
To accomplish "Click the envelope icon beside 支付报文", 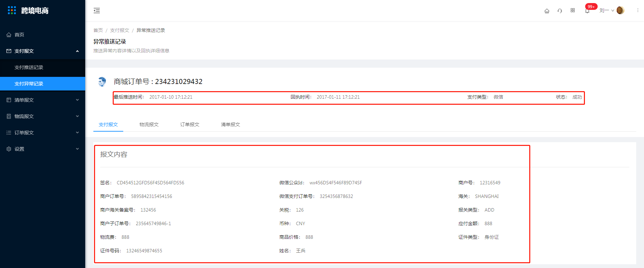I will click(9, 51).
